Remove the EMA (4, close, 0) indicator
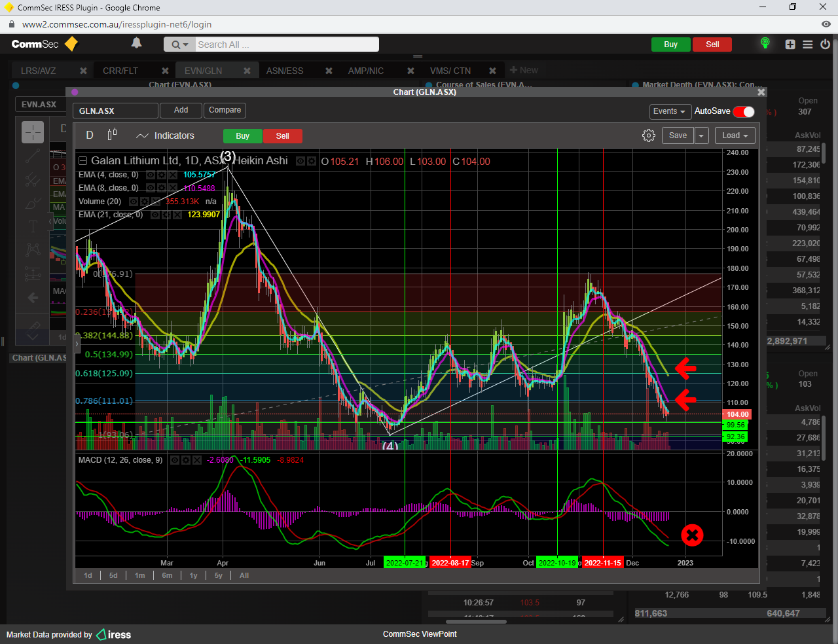The width and height of the screenshot is (838, 644). 173,175
